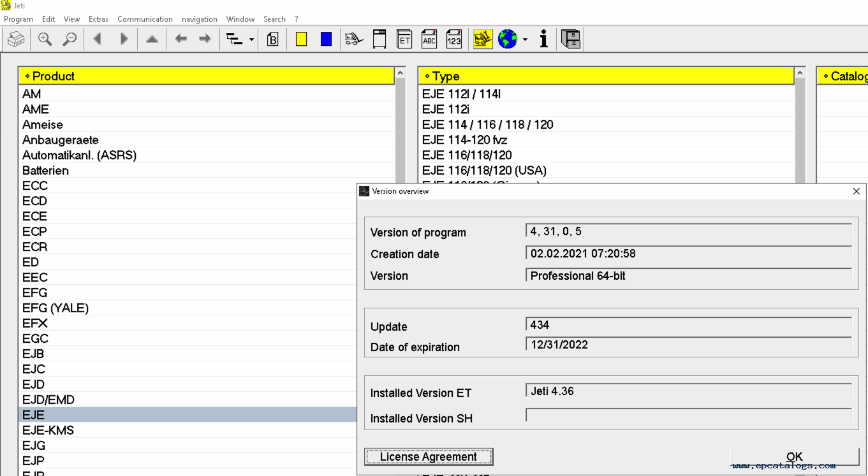868x476 pixels.
Task: Open the ET catalog icon
Action: click(404, 40)
